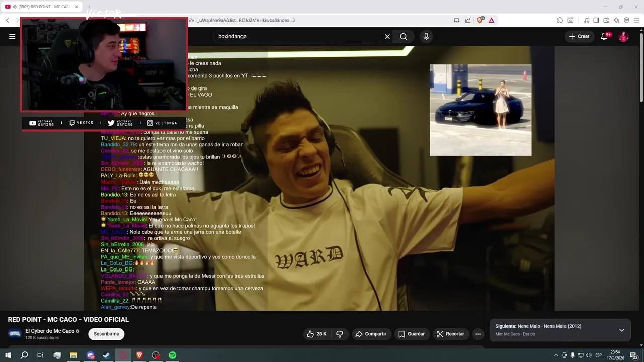Open Steam from the taskbar

point(106,355)
